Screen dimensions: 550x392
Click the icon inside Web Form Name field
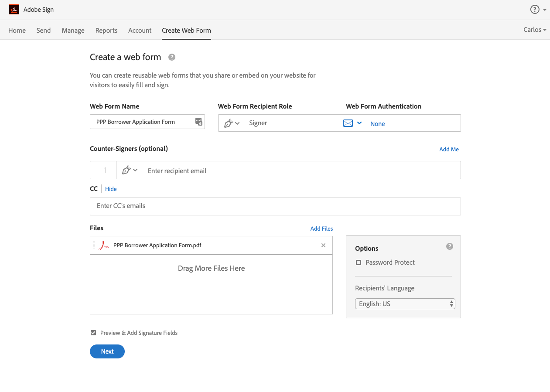198,122
